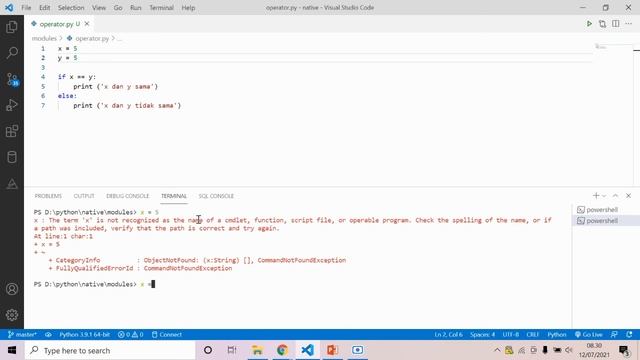The width and height of the screenshot is (640, 360).
Task: Open the Extensions view
Action: pyautogui.click(x=12, y=131)
